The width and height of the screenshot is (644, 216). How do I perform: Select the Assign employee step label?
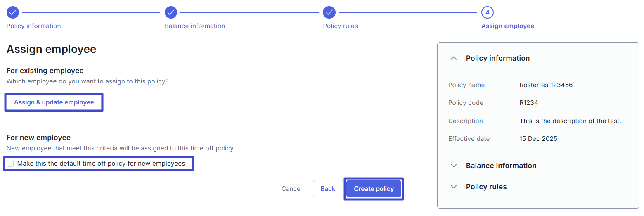(x=508, y=26)
